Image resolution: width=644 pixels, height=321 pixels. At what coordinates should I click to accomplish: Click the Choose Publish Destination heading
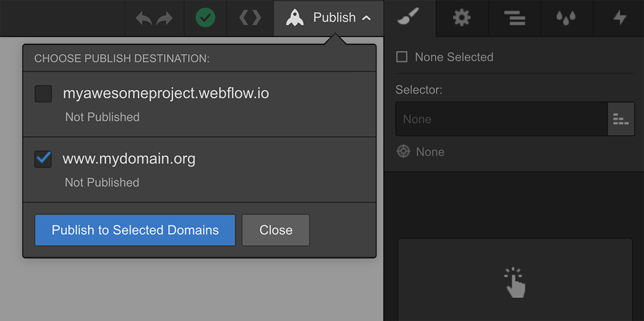click(122, 59)
